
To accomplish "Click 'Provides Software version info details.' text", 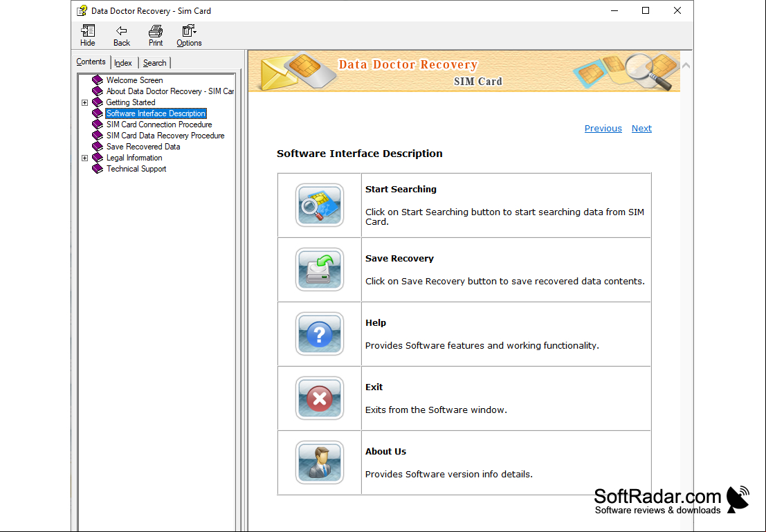I will coord(449,475).
